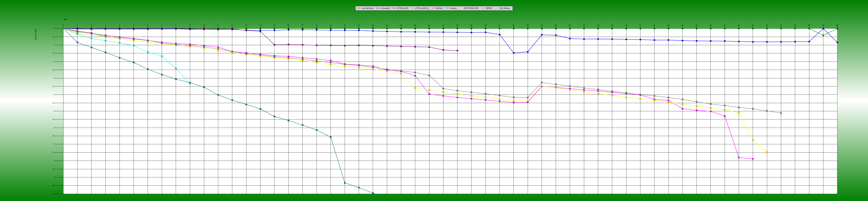Click the 'Gap (in mins)' vertical axis title

[35, 34]
